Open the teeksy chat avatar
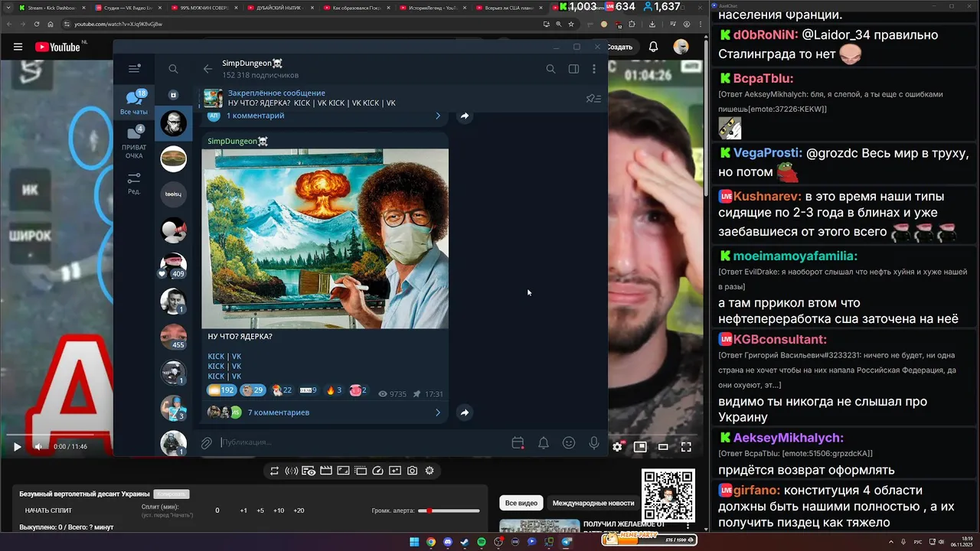 point(174,194)
